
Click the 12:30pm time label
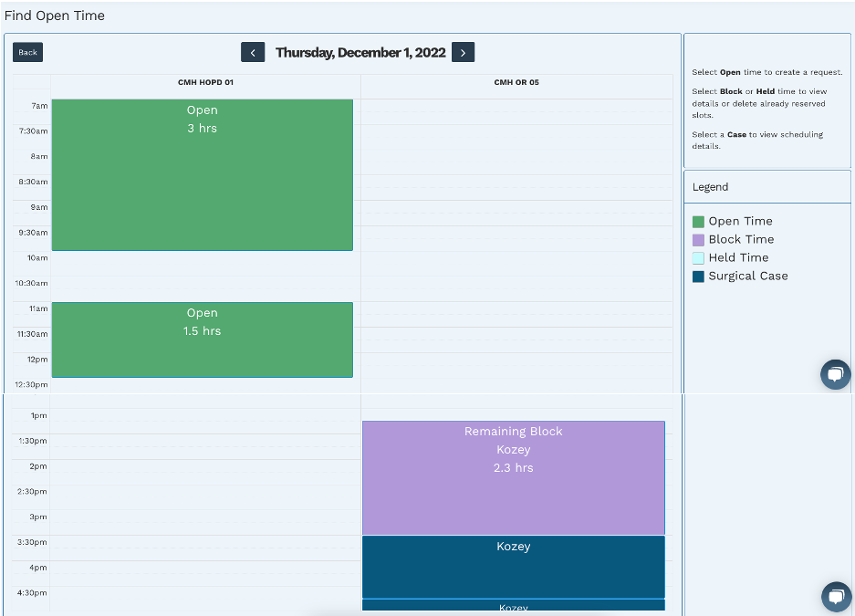[x=31, y=384]
